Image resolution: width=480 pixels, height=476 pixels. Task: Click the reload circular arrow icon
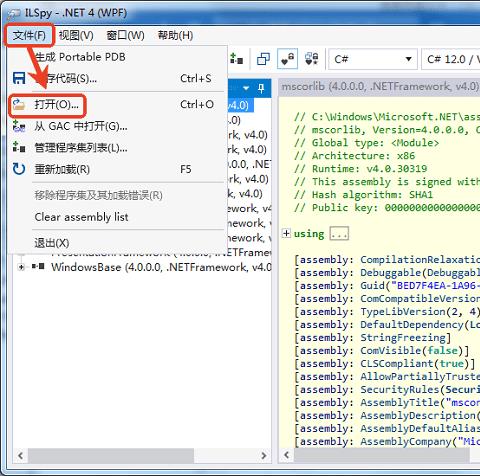pyautogui.click(x=19, y=169)
